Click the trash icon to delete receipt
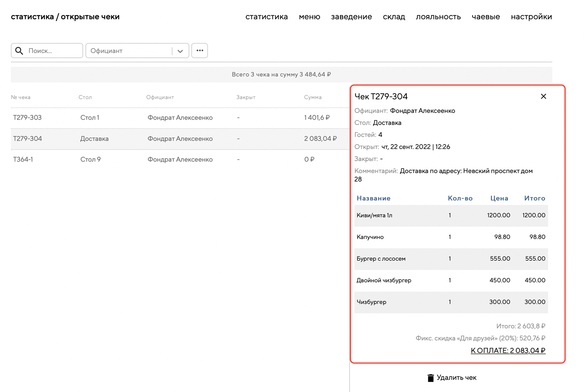 (430, 378)
